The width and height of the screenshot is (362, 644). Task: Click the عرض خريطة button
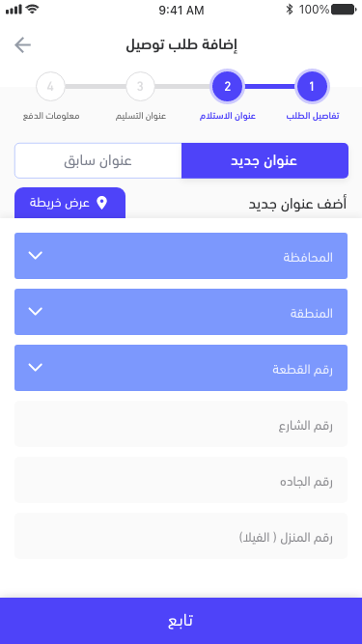point(70,203)
